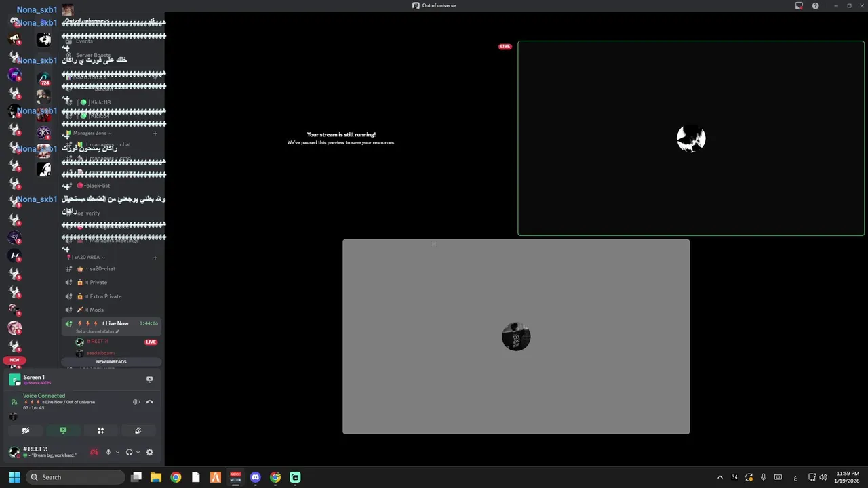Click the taskbar Search box
This screenshot has height=488, width=868.
[75, 477]
